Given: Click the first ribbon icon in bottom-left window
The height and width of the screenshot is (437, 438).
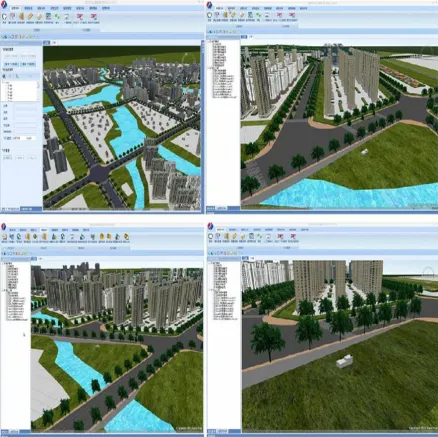Looking at the screenshot, I should pos(4,237).
